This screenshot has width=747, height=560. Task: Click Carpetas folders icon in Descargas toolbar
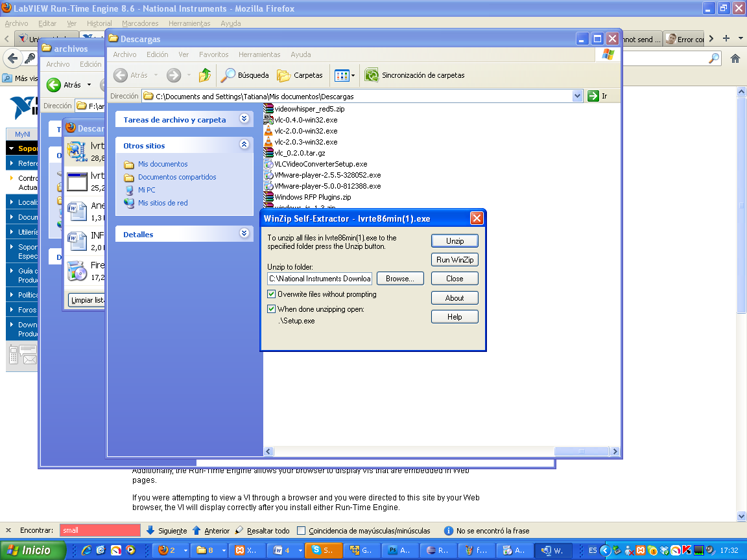(284, 75)
